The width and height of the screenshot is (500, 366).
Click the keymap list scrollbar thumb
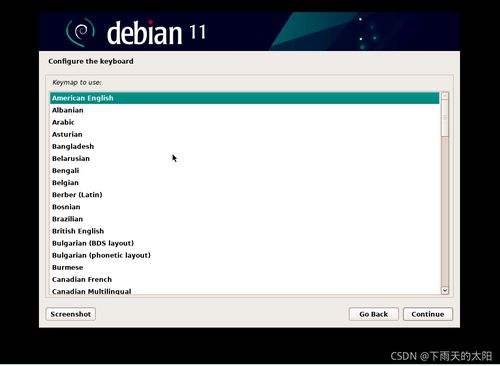pos(445,118)
